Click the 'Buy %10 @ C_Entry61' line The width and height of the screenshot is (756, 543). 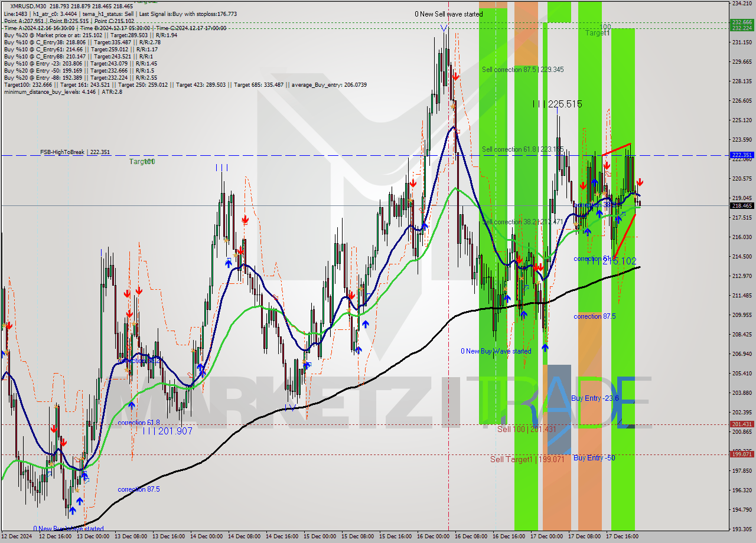(x=82, y=49)
